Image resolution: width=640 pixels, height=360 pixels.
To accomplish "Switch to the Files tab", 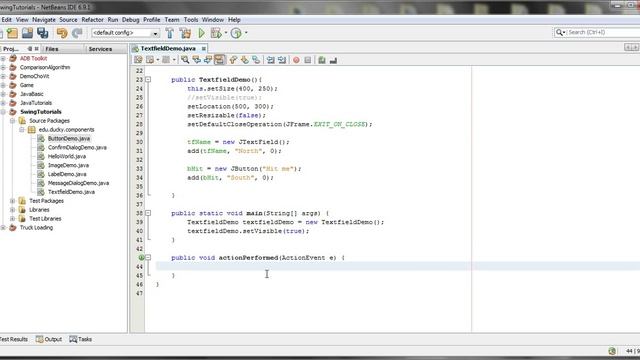I will pyautogui.click(x=52, y=49).
